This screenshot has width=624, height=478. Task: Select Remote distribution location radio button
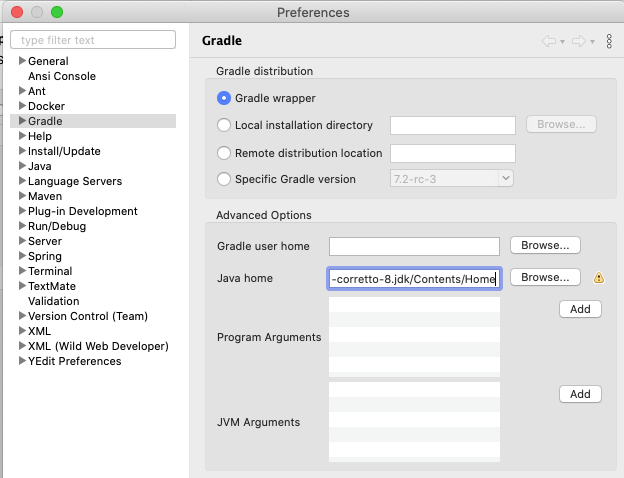224,153
